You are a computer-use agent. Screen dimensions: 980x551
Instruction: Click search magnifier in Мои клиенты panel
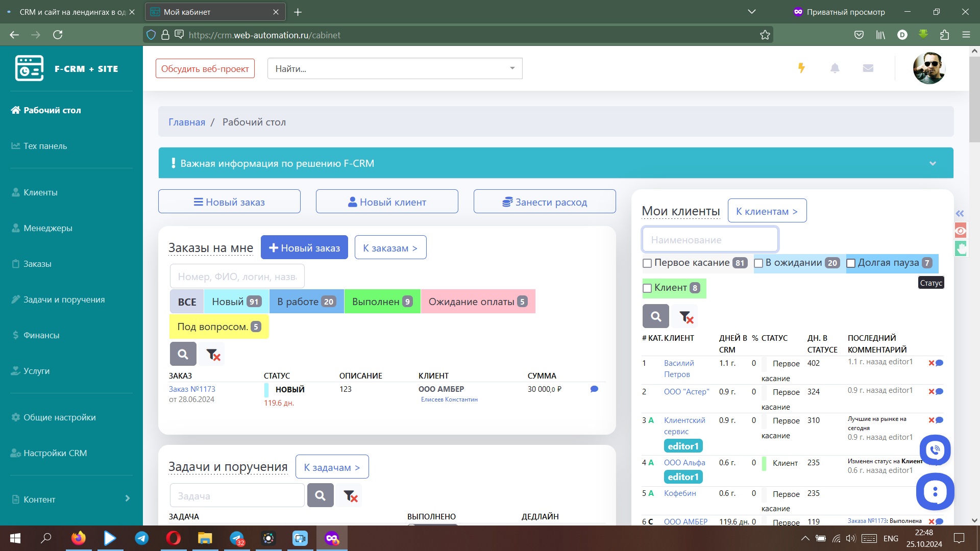(655, 316)
